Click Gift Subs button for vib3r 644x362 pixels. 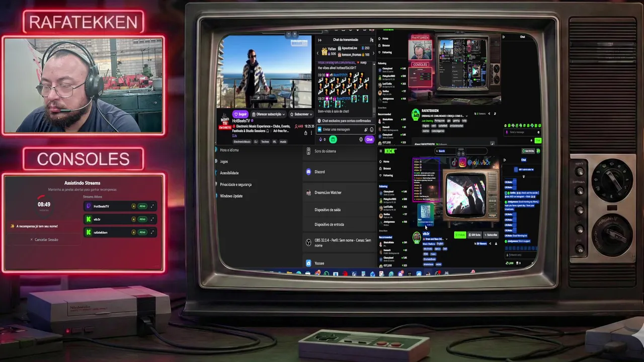[474, 235]
